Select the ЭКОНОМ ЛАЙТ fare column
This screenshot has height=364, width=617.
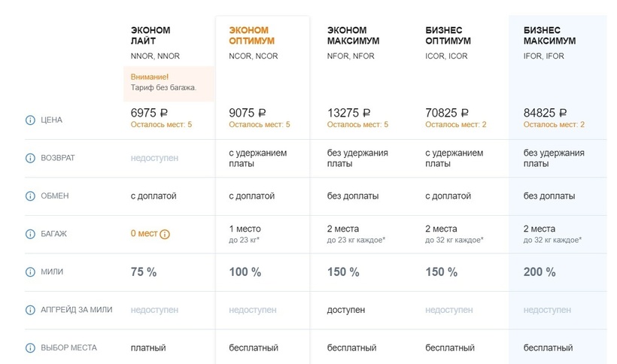coord(150,35)
